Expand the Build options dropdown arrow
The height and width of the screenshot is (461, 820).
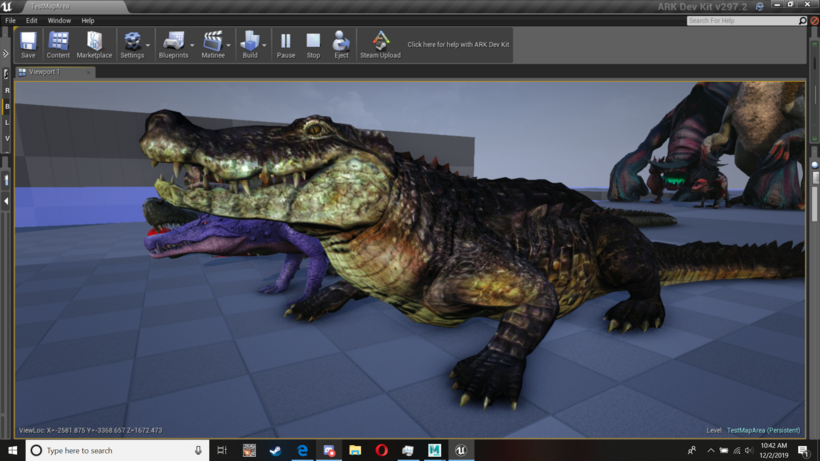pyautogui.click(x=265, y=45)
